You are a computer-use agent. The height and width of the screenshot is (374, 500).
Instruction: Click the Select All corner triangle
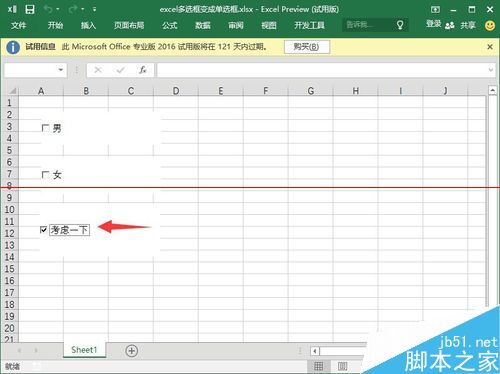[x=12, y=91]
